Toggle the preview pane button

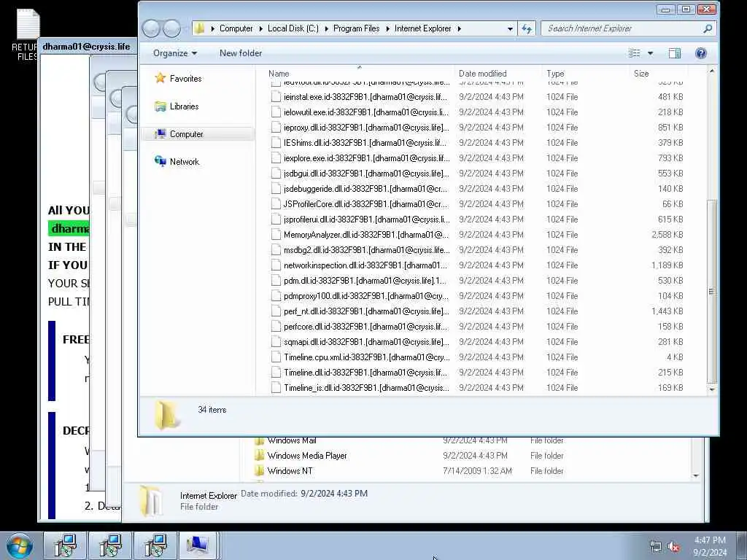675,53
